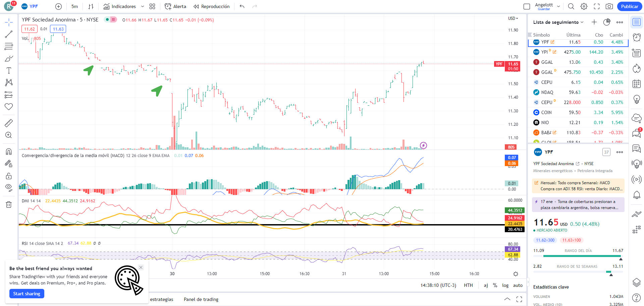Click the trash remove objects icon
This screenshot has height=306, width=644.
(x=9, y=204)
